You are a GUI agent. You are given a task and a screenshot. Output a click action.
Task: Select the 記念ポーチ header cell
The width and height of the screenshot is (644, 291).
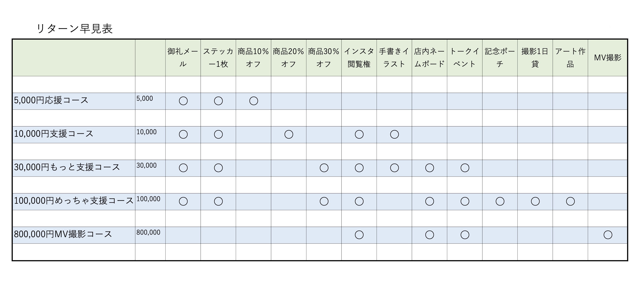(x=500, y=58)
